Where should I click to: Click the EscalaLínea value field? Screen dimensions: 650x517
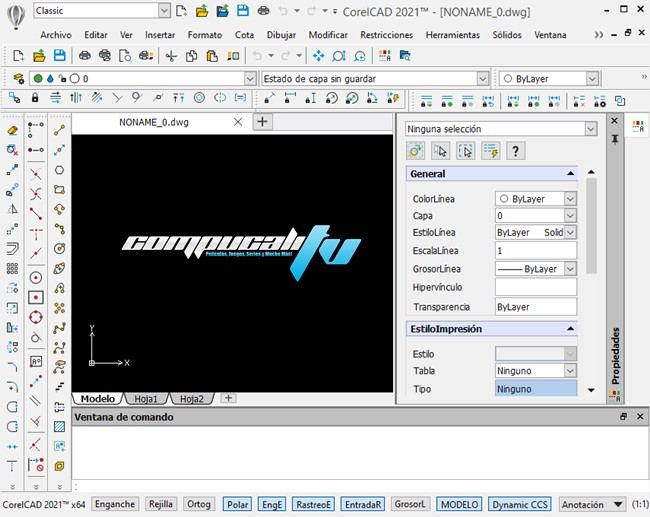coord(536,251)
